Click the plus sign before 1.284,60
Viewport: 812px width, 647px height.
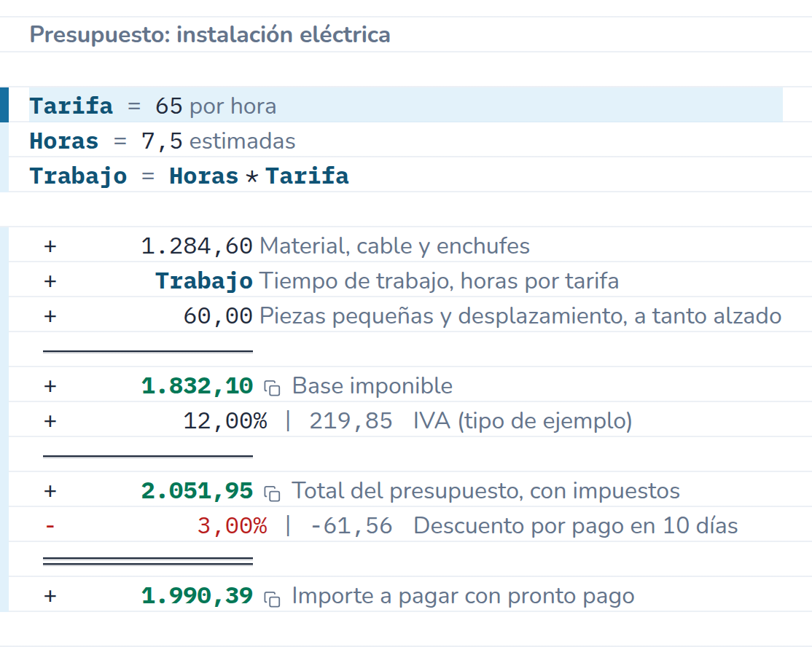(50, 246)
